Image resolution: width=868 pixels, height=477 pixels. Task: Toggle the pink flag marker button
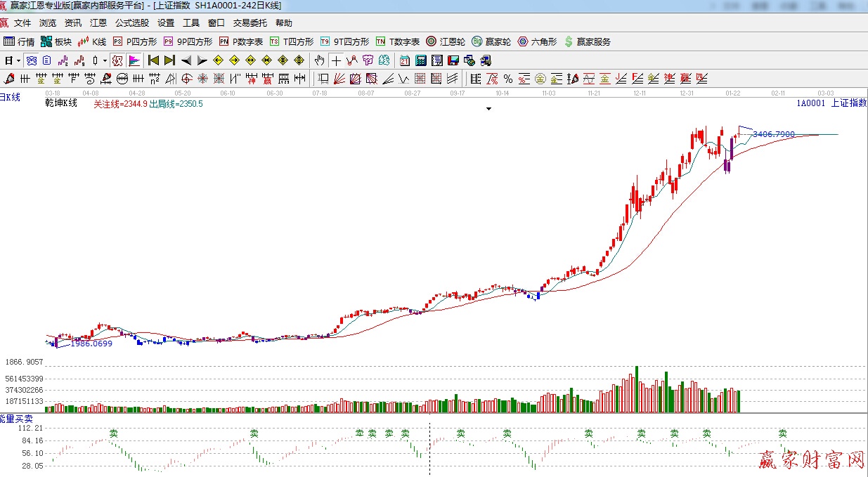coord(134,60)
